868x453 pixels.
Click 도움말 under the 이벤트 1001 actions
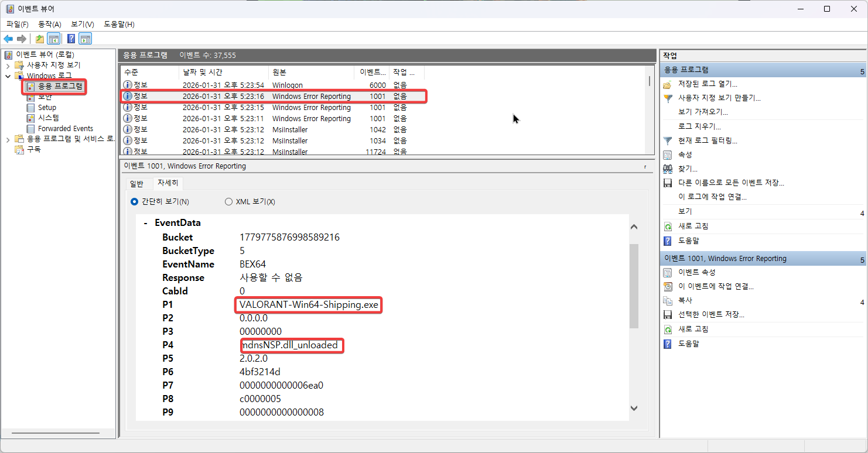pos(689,344)
